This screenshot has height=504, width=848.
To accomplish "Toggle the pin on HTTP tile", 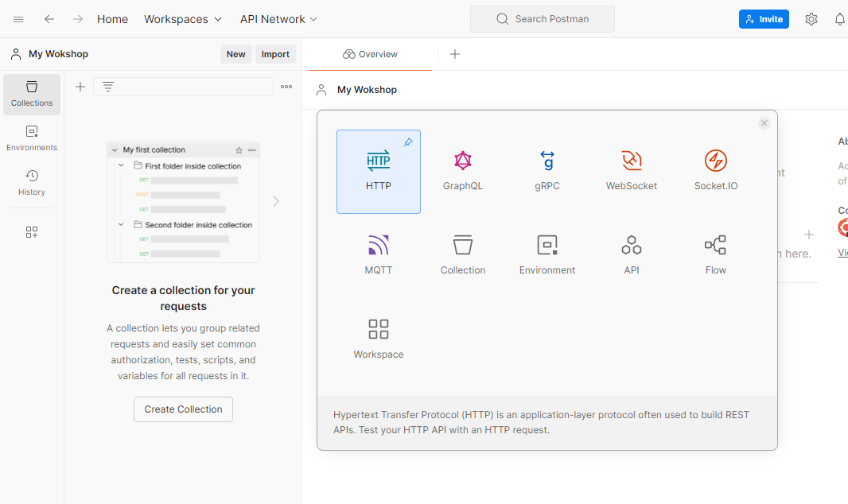I will (x=408, y=142).
